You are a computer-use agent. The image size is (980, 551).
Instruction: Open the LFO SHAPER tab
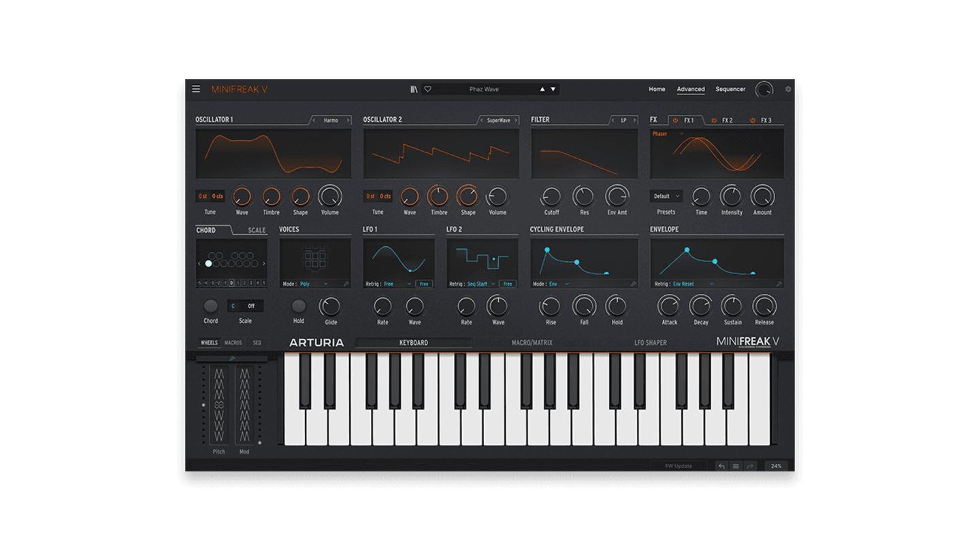651,343
